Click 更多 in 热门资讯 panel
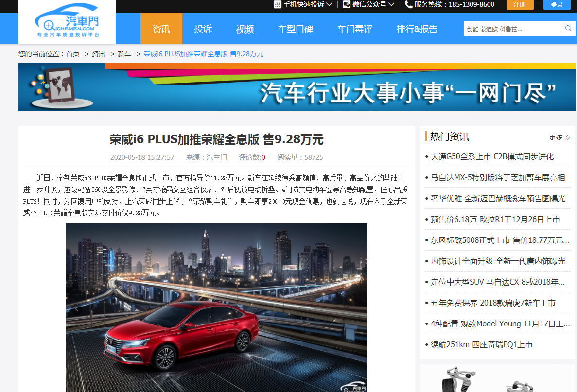The height and width of the screenshot is (392, 577). 556,137
